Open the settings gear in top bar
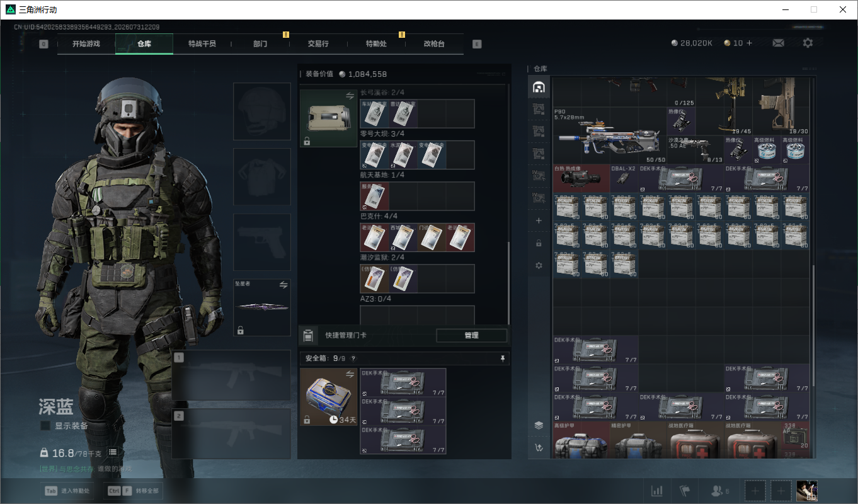 [808, 43]
